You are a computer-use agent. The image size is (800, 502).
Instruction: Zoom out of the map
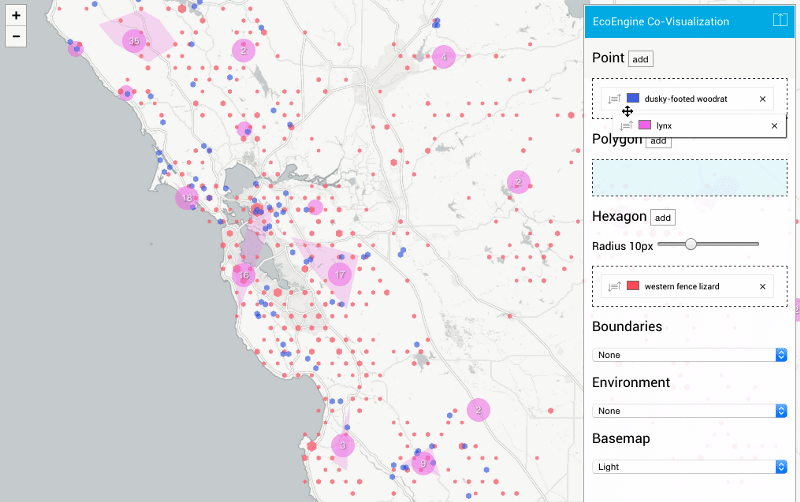tap(16, 37)
